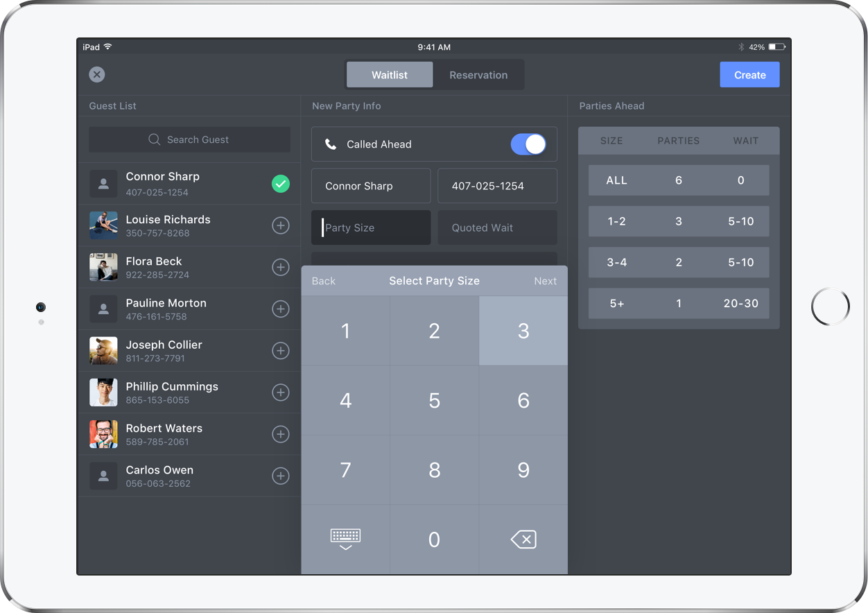The height and width of the screenshot is (613, 868).
Task: Edit the Connor Sharp name field
Action: (x=371, y=186)
